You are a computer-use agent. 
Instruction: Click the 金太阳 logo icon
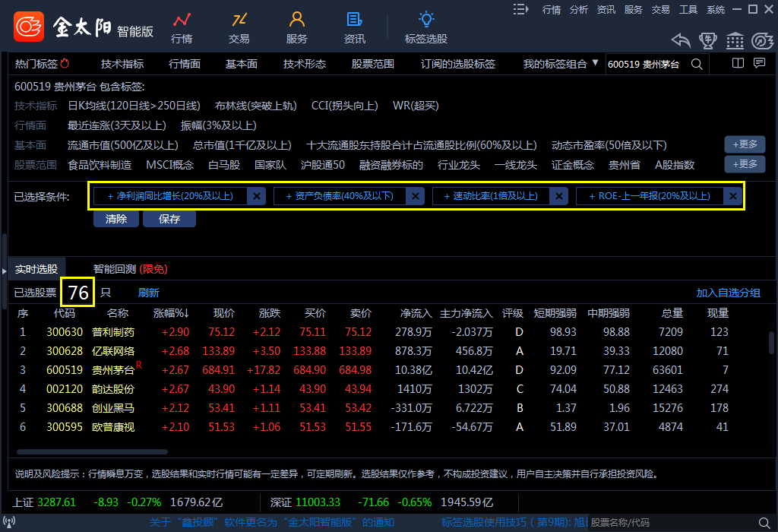[x=29, y=27]
